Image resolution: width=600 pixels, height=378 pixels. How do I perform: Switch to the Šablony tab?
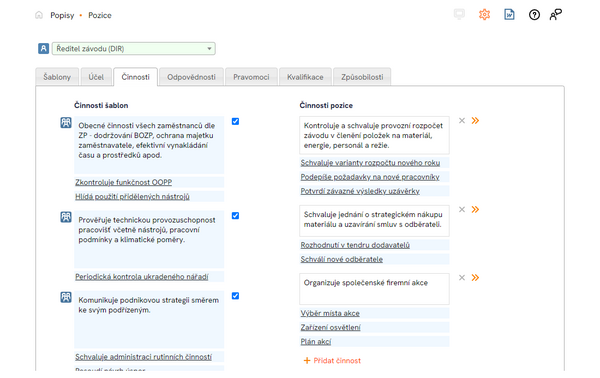tap(57, 77)
